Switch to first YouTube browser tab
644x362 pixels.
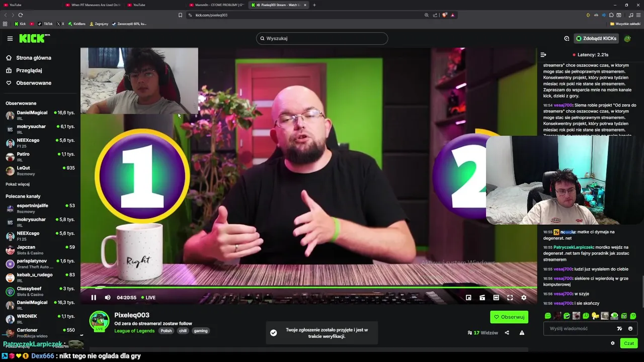point(30,5)
